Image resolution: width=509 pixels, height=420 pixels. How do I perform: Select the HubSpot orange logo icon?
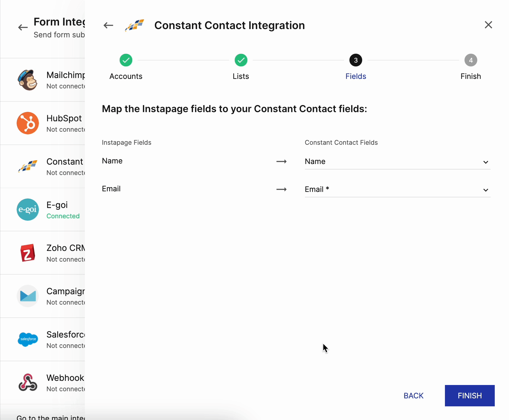pyautogui.click(x=28, y=123)
